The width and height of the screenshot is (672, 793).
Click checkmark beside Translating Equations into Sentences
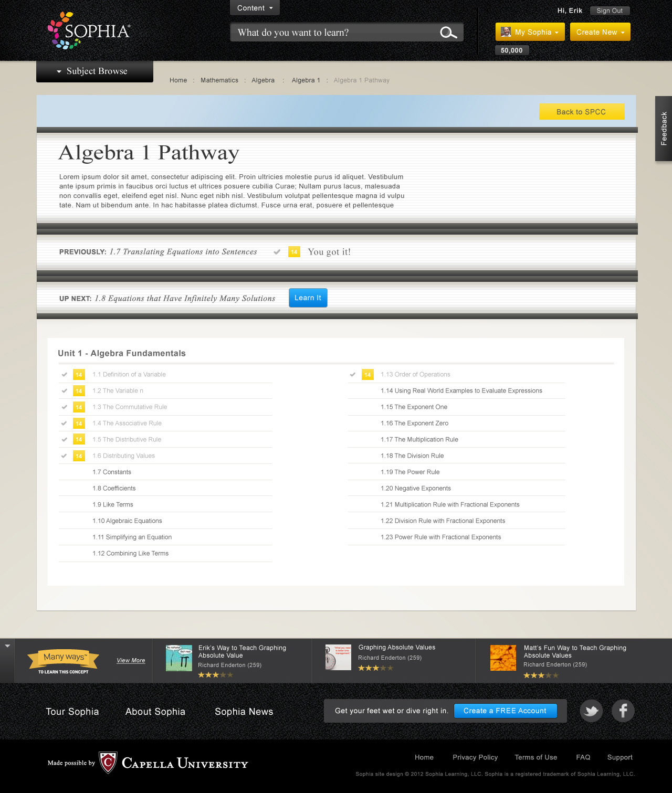pyautogui.click(x=277, y=252)
